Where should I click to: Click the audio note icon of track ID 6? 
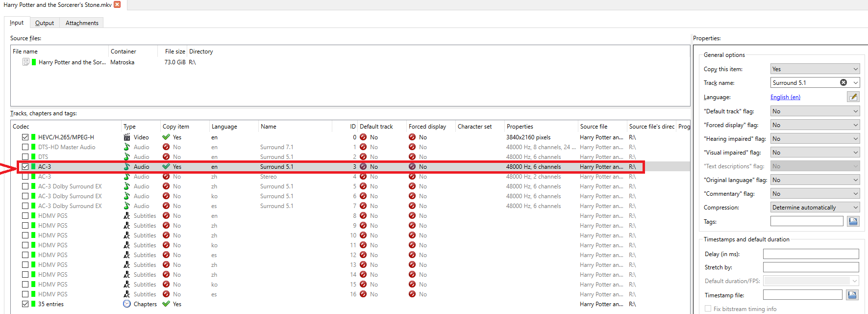point(127,196)
